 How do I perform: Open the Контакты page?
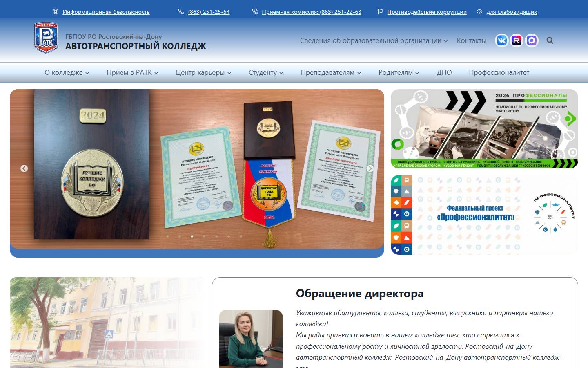(472, 40)
